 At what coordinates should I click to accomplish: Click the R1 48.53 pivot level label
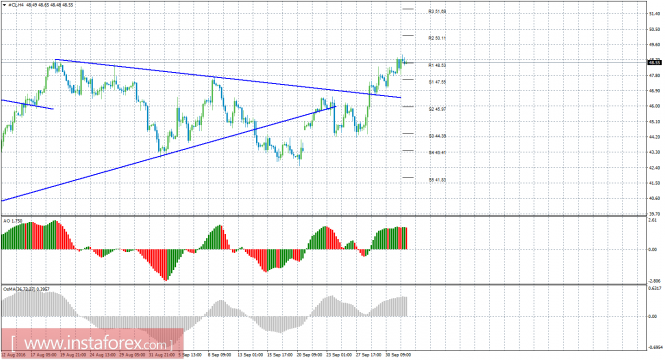pos(437,65)
